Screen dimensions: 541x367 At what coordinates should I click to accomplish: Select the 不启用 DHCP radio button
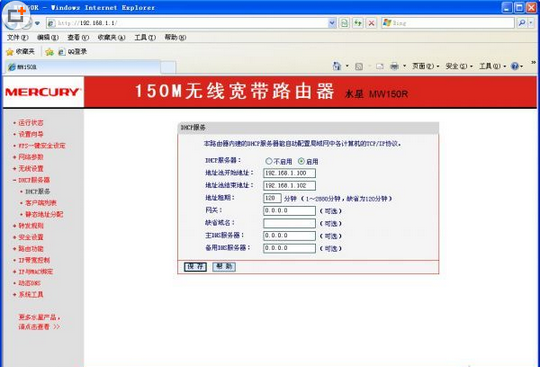click(269, 161)
